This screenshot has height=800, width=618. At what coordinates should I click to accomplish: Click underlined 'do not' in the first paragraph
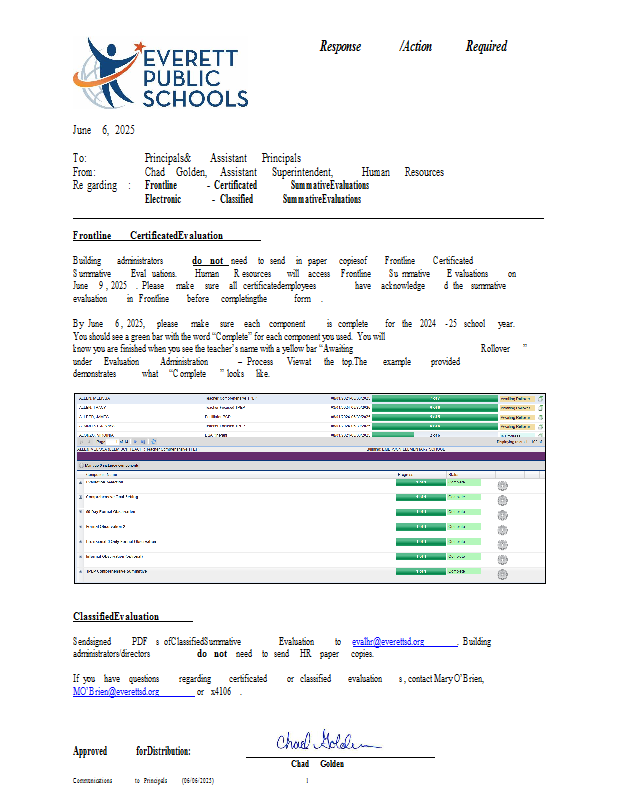pos(208,261)
